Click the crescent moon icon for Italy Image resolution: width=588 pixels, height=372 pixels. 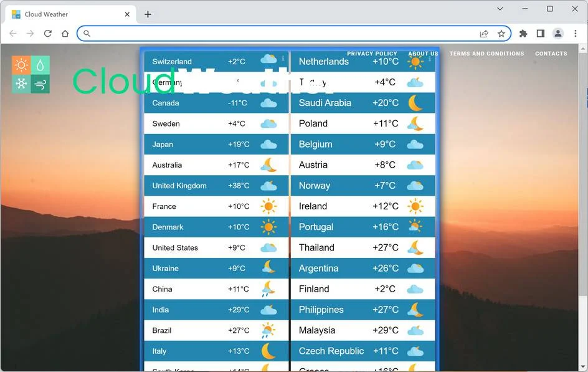tap(268, 351)
